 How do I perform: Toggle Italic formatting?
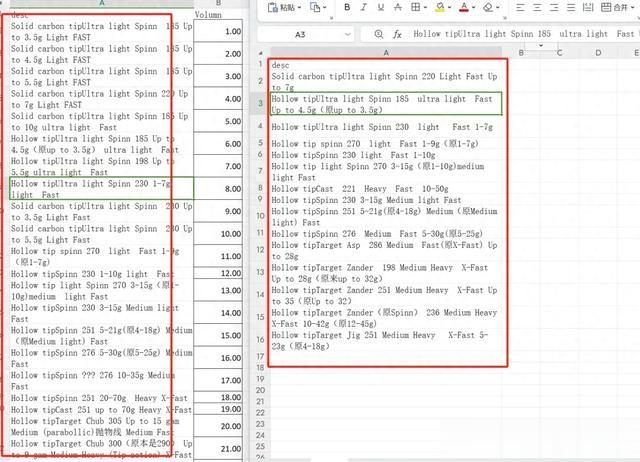point(364,7)
